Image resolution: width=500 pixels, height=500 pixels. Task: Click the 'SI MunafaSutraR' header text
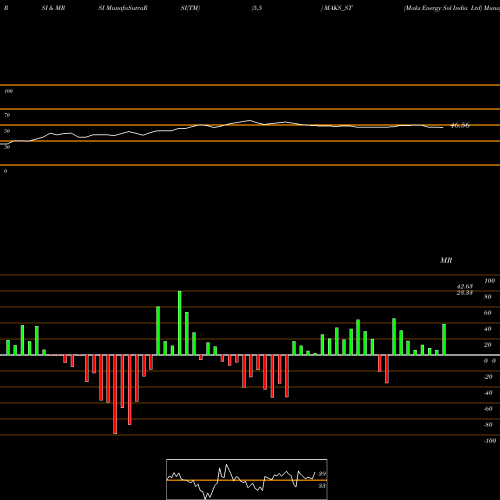tap(123, 8)
